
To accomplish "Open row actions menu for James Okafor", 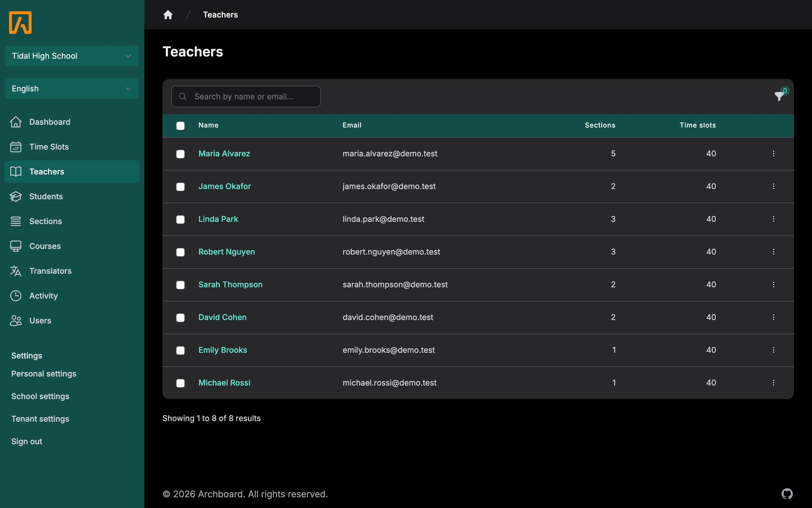I will pyautogui.click(x=773, y=186).
